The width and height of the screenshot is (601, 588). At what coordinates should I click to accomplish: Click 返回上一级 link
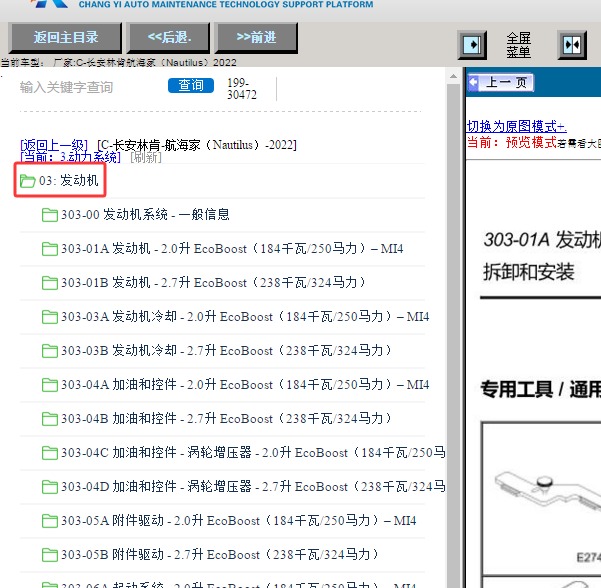(x=54, y=145)
